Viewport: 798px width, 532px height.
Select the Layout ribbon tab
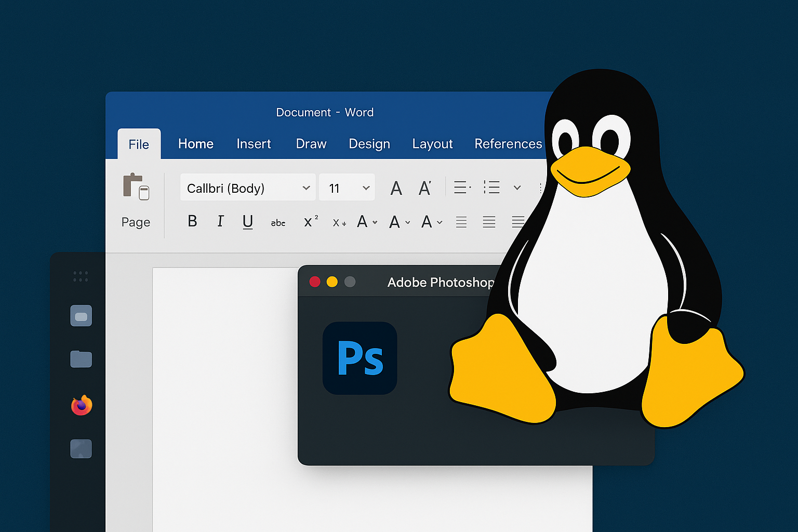[432, 144]
